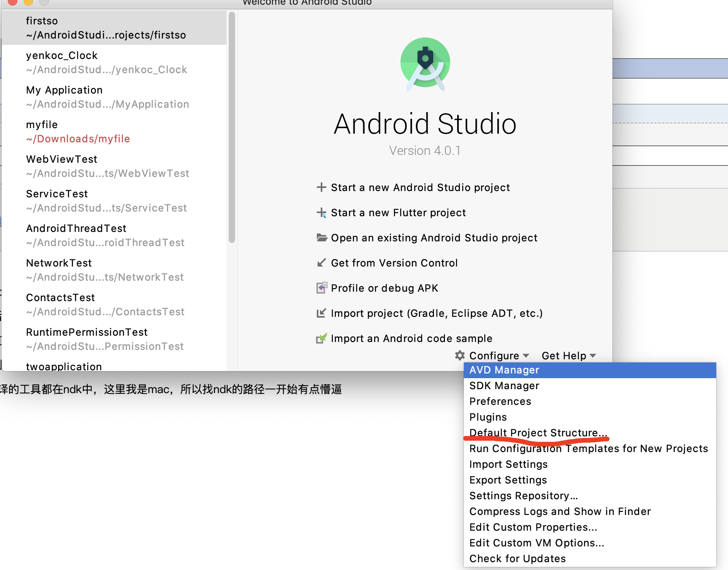Open recent project twoapplication

click(x=114, y=364)
